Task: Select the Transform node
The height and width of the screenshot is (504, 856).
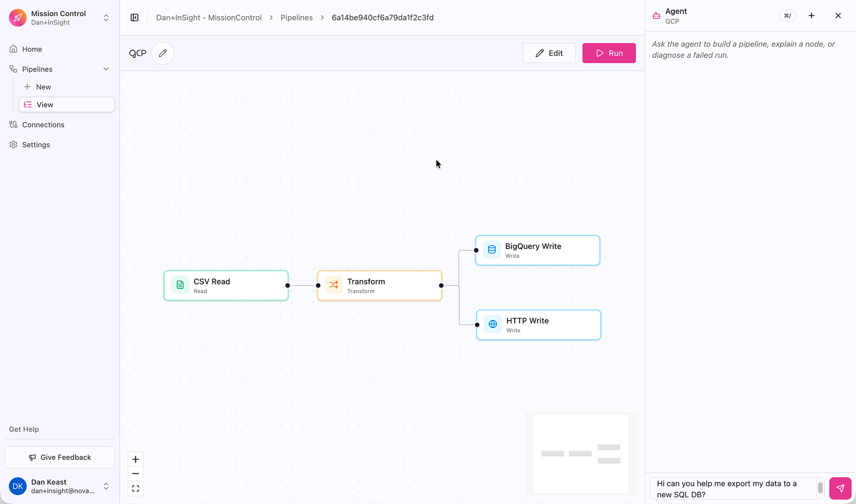Action: (x=380, y=286)
